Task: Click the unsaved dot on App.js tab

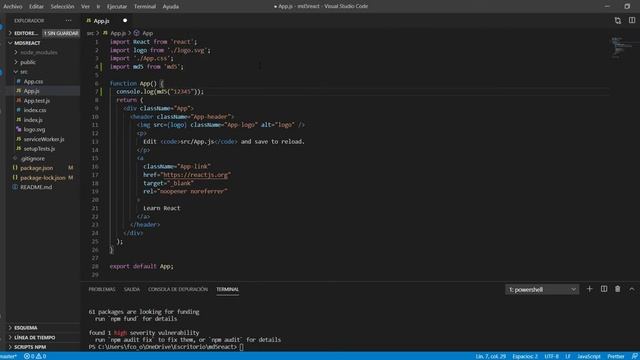Action: (125, 20)
